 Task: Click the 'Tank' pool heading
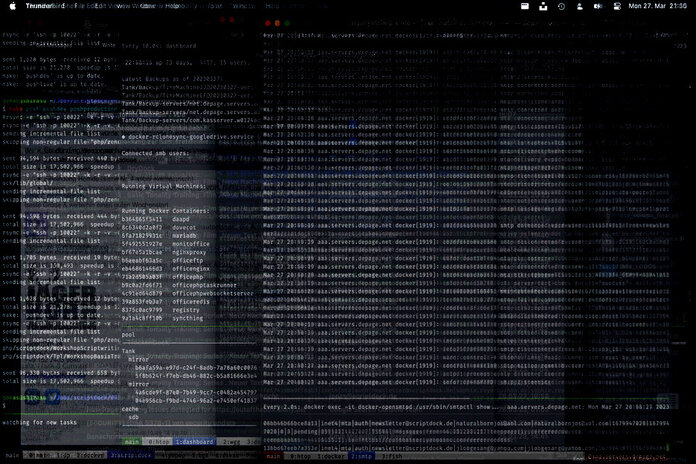(128, 351)
